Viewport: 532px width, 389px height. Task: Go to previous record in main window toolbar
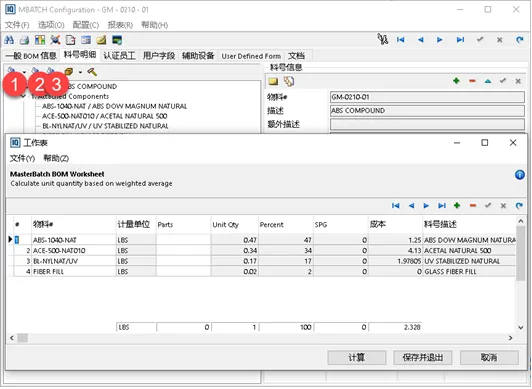coord(421,40)
